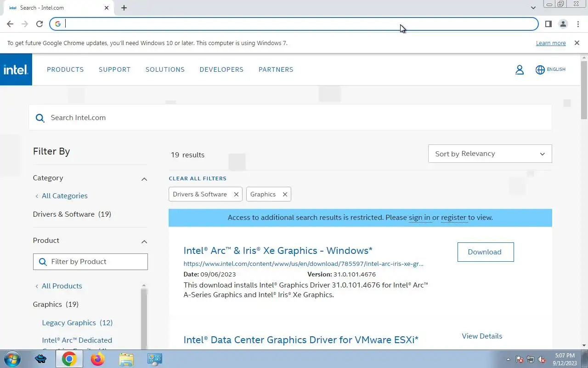Viewport: 588px width, 368px height.
Task: Open the control panel icon on taskbar
Action: pos(154,359)
